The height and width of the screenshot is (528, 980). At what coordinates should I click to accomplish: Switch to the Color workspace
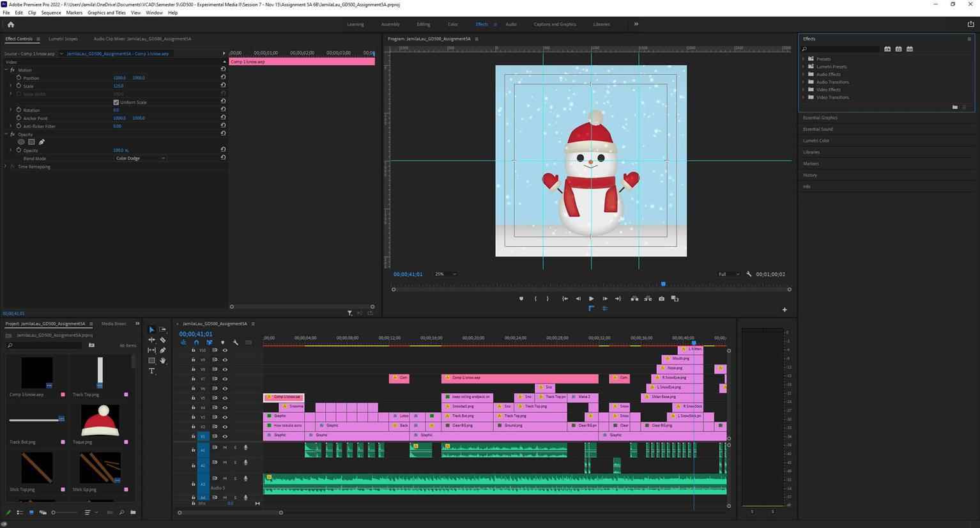point(453,24)
